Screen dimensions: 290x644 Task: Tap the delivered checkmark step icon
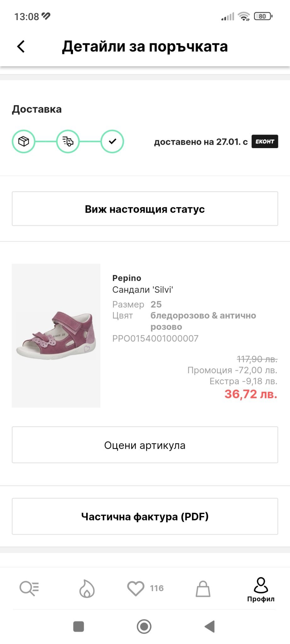click(x=112, y=142)
